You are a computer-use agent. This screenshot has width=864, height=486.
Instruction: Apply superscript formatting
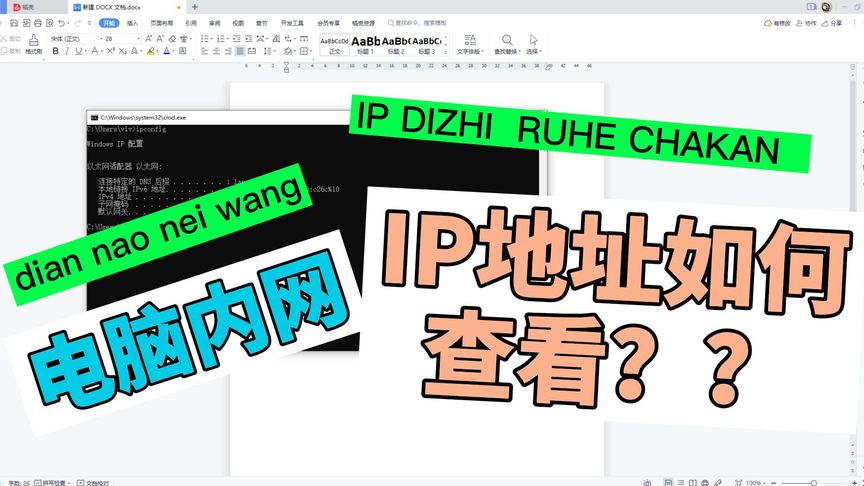pos(110,51)
